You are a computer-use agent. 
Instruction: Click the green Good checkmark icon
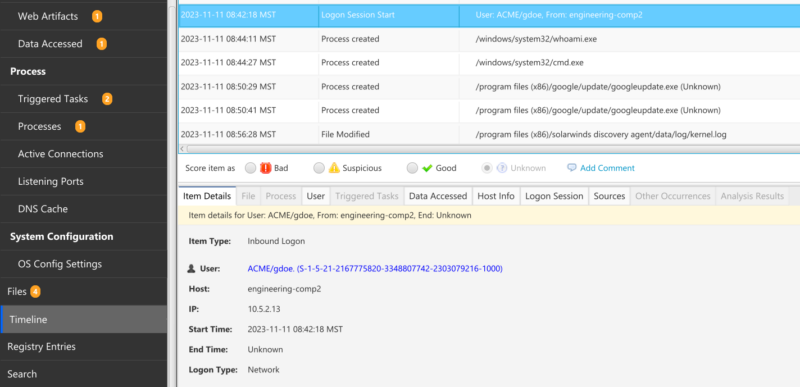427,168
